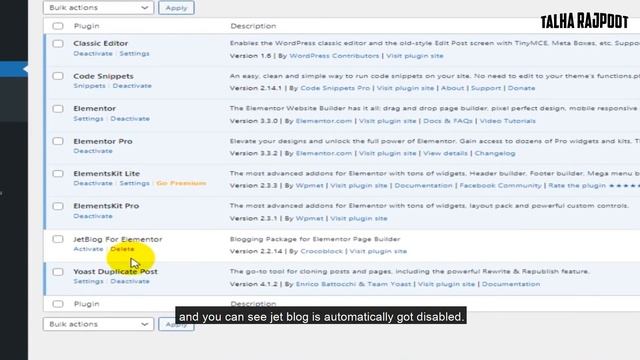Deactivate the Yoast Duplicate Post plugin
640x360 pixels.
pos(130,282)
